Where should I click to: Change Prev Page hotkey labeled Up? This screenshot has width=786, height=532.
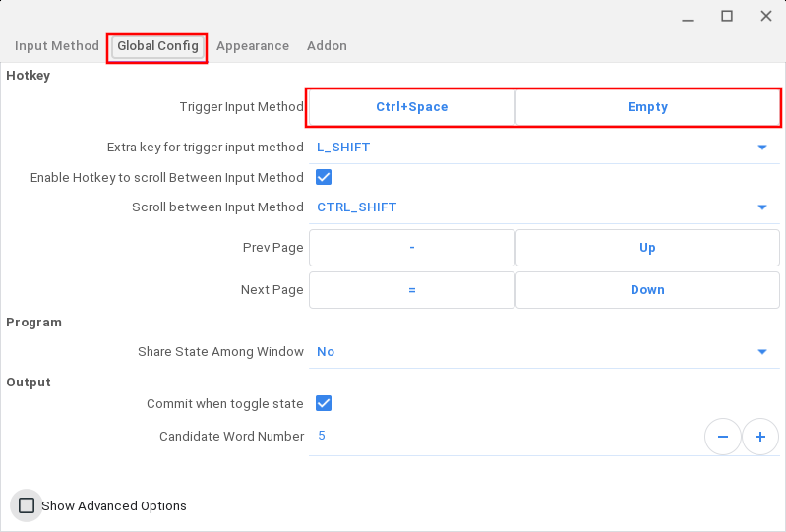(x=647, y=248)
